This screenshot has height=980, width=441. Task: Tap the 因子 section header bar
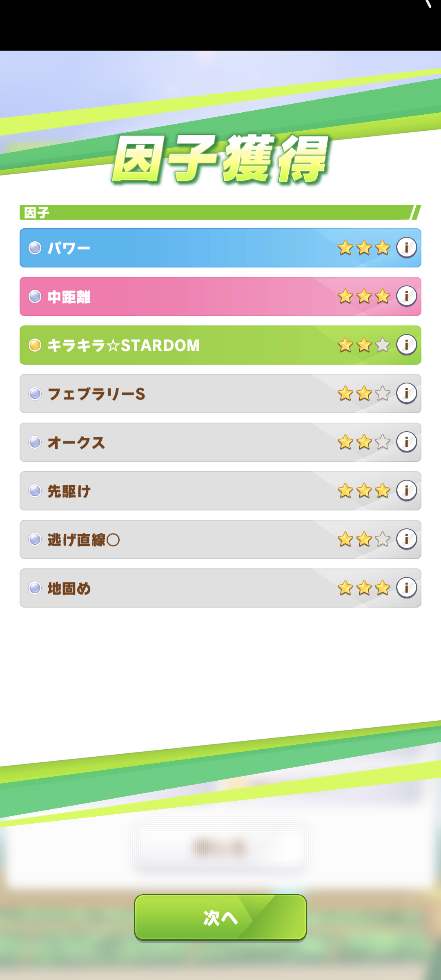pyautogui.click(x=220, y=212)
